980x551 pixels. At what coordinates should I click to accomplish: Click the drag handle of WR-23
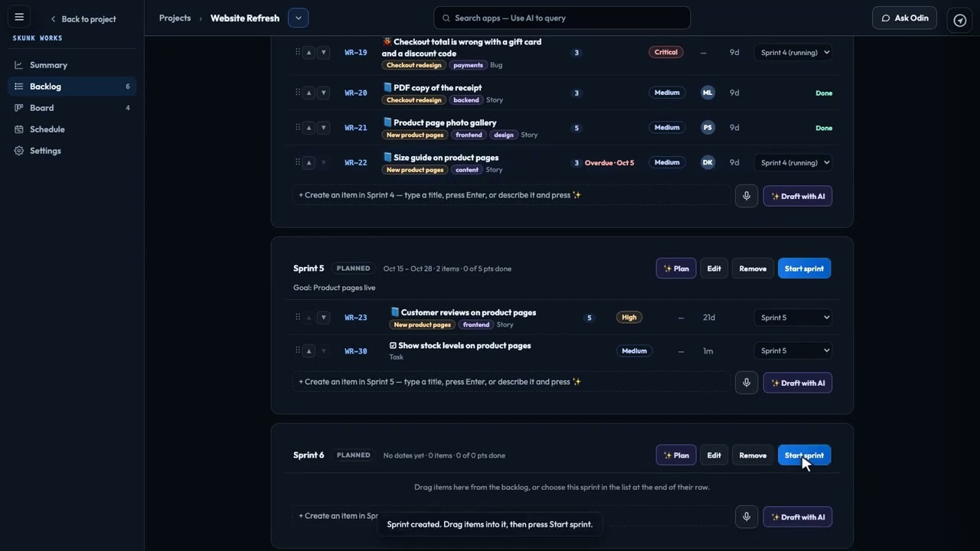(297, 317)
